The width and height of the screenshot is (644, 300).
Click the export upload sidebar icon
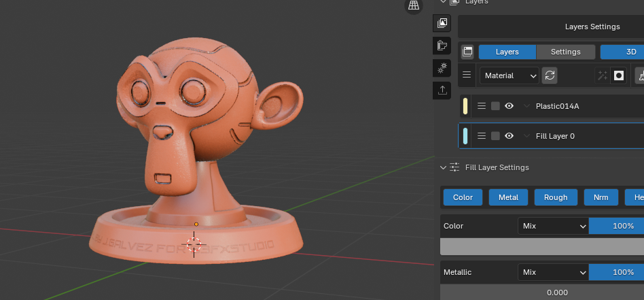[442, 90]
